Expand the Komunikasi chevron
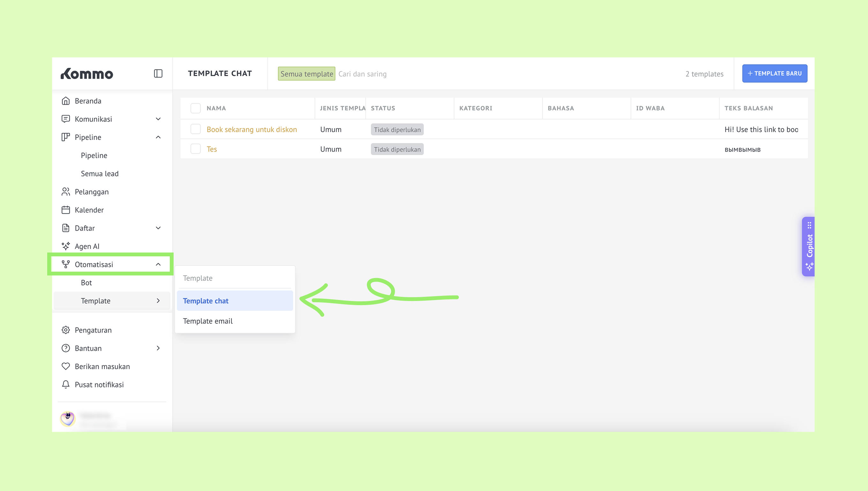Viewport: 868px width, 491px height. 158,119
